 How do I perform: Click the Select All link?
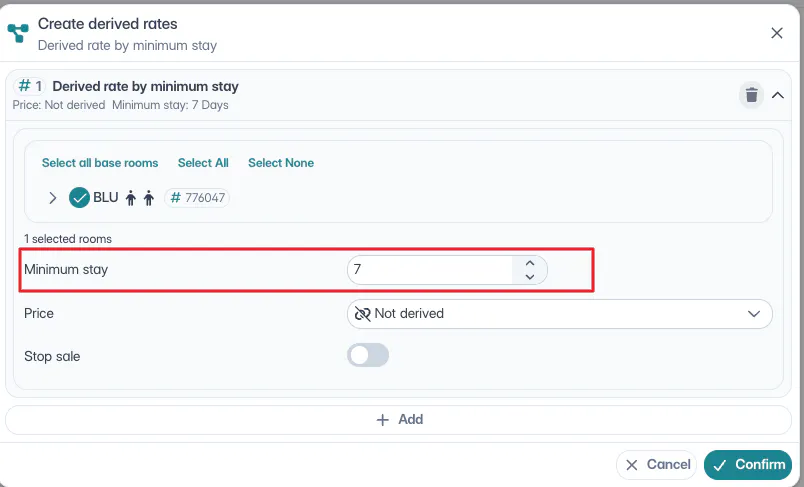pos(203,163)
